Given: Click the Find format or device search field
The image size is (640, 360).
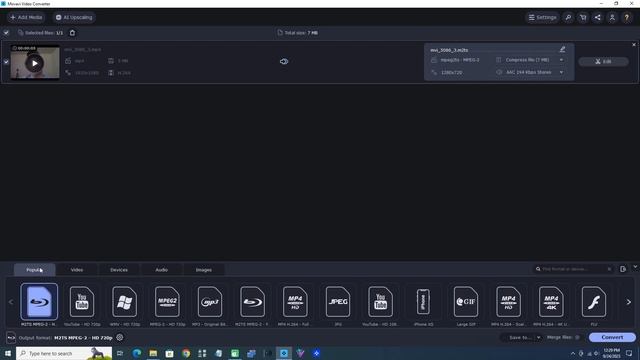Looking at the screenshot, I should click(x=573, y=269).
